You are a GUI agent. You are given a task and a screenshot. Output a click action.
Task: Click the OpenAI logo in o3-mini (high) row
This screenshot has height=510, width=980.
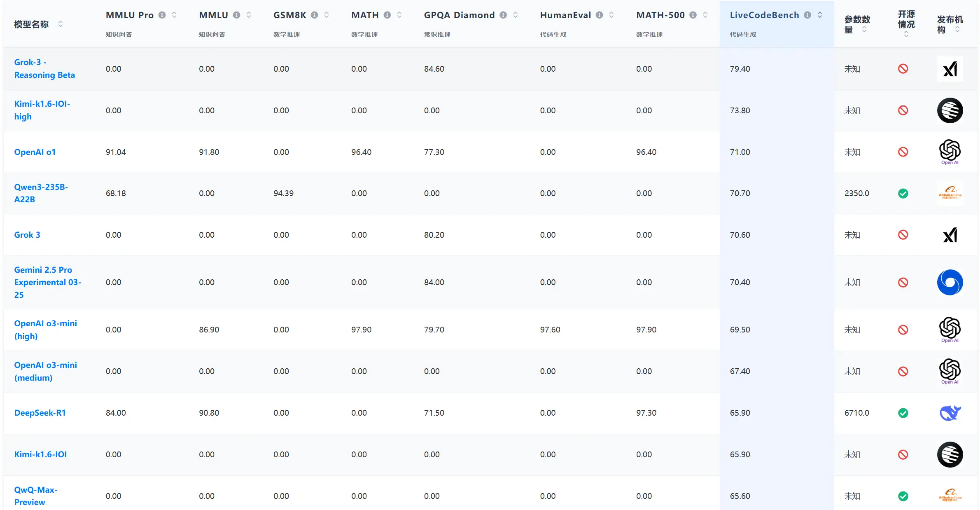coord(950,330)
